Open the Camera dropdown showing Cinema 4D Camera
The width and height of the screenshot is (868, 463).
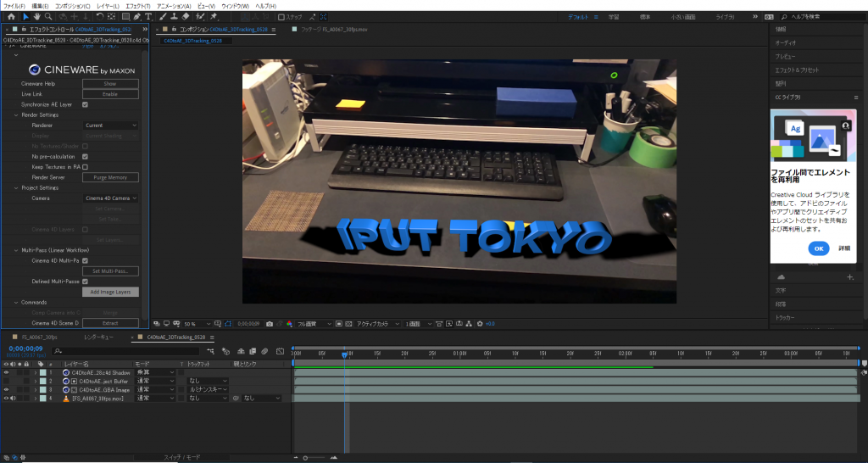tap(110, 198)
